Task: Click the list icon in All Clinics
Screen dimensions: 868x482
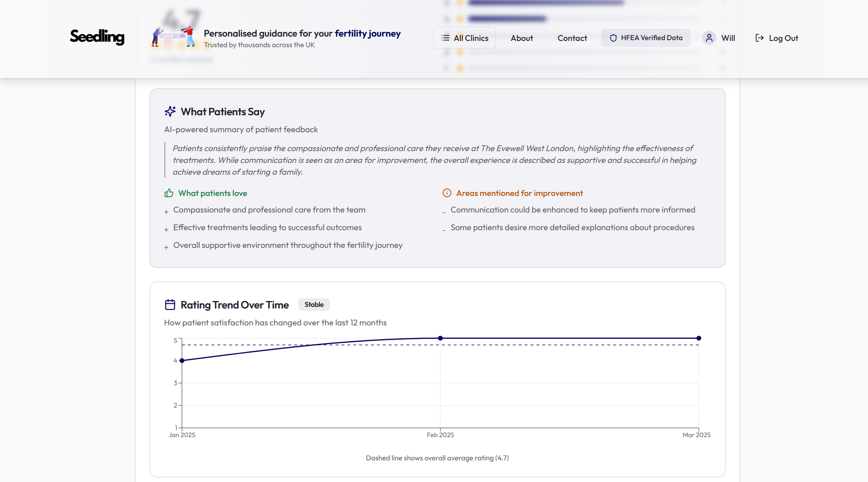Action: click(445, 38)
